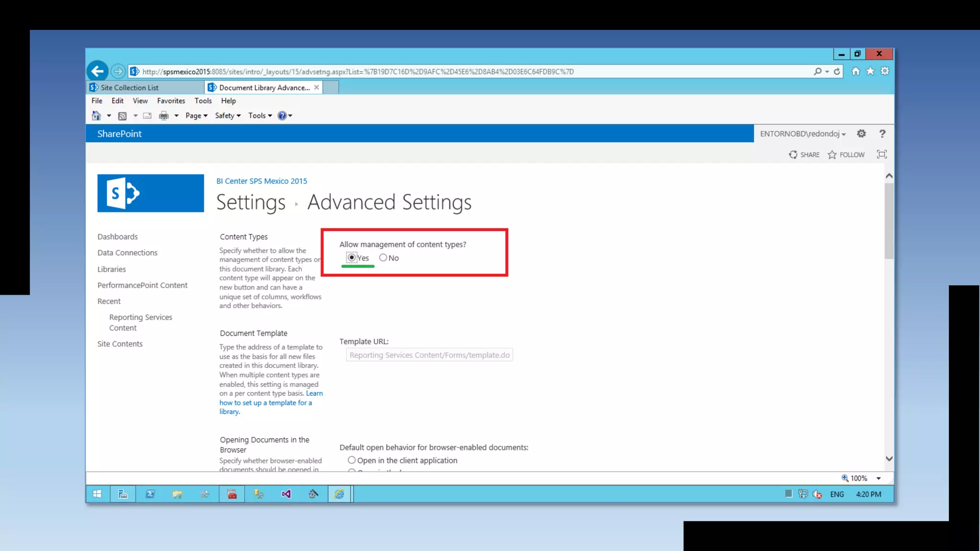
Task: Click the browser favorites star icon
Action: click(870, 71)
